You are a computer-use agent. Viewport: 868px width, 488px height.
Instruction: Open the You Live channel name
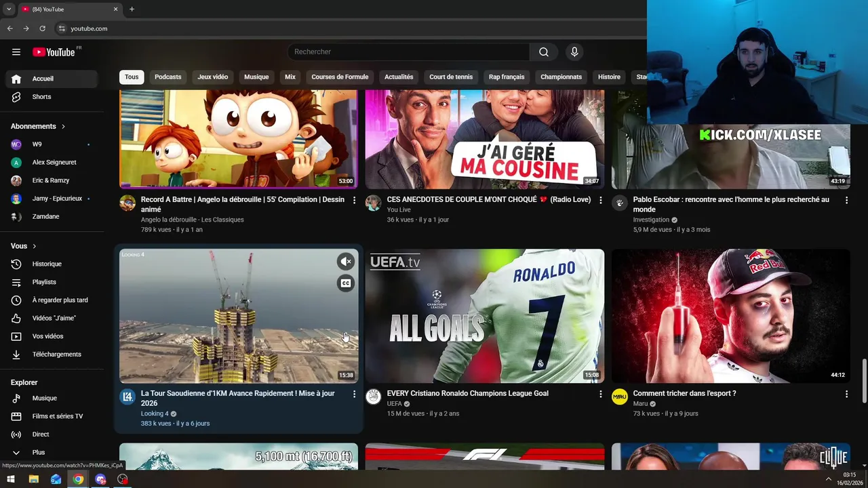[399, 210]
